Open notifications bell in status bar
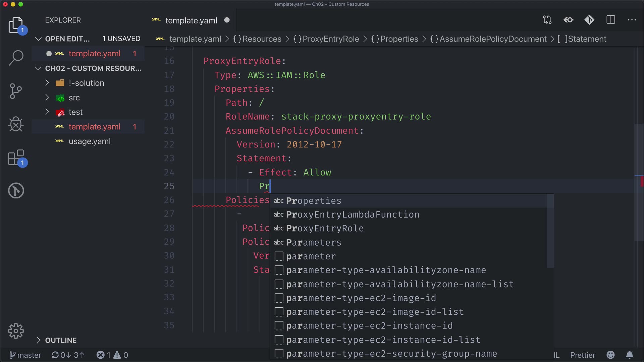Image resolution: width=644 pixels, height=362 pixels. pyautogui.click(x=630, y=355)
